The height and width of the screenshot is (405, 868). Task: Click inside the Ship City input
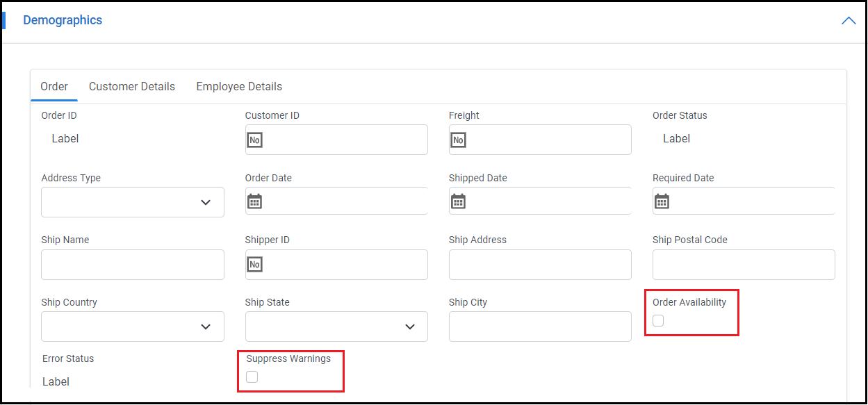point(540,327)
